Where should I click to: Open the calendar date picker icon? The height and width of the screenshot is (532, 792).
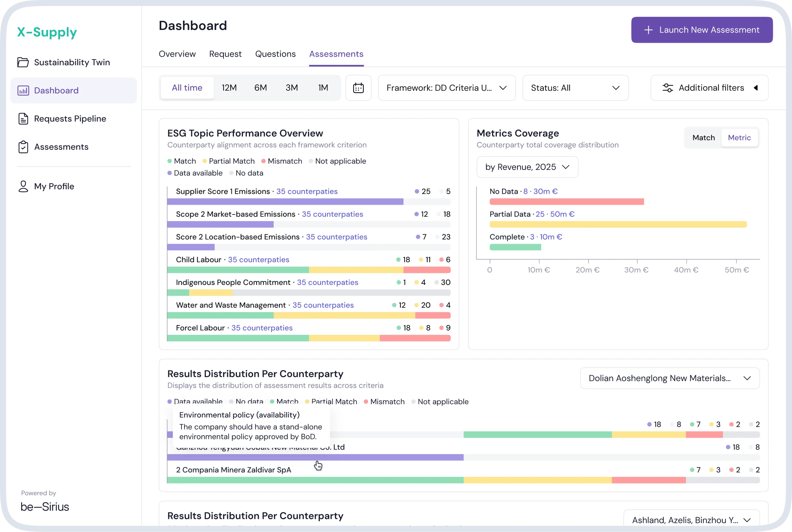click(358, 88)
